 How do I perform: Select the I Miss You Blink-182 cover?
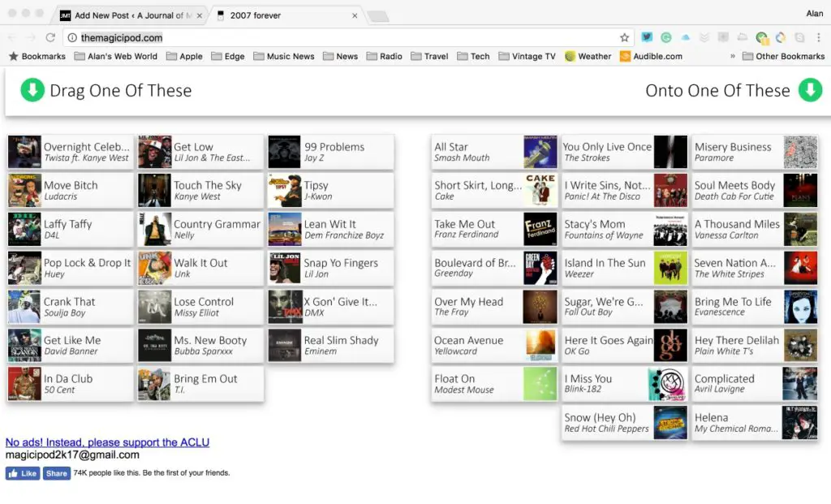[x=668, y=384]
